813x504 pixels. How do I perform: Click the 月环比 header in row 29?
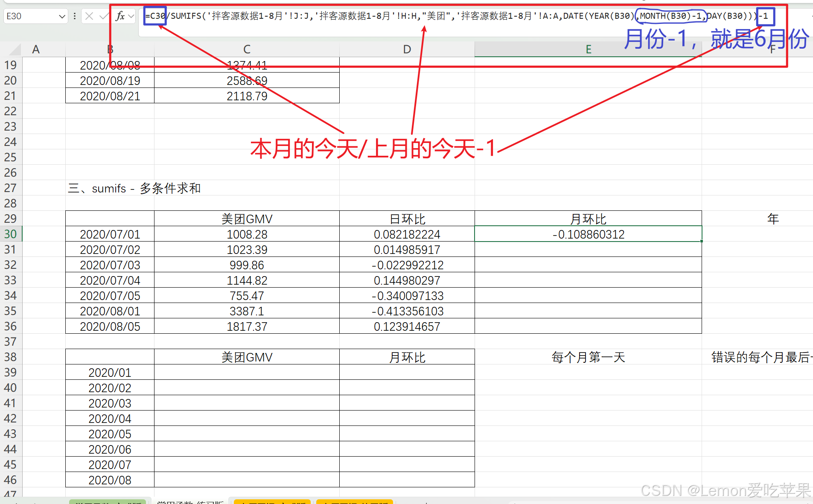pos(588,218)
